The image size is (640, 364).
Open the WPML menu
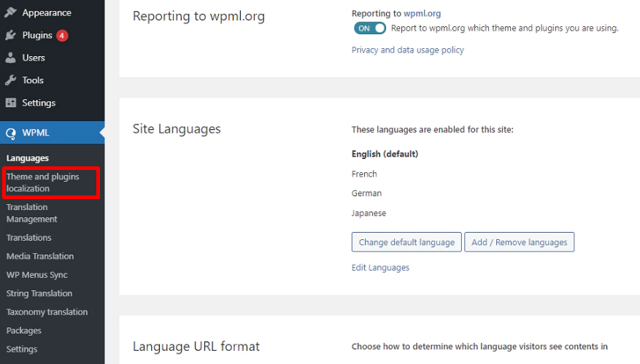pos(53,133)
